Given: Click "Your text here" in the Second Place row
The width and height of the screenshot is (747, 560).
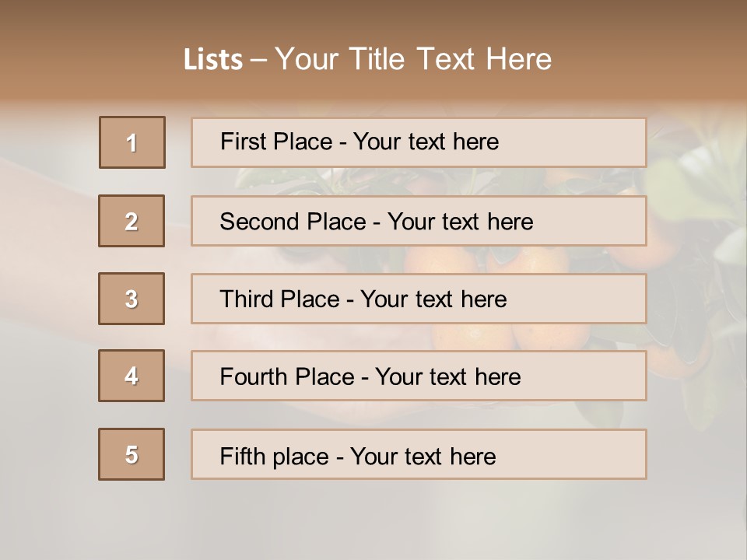Looking at the screenshot, I should coord(460,222).
